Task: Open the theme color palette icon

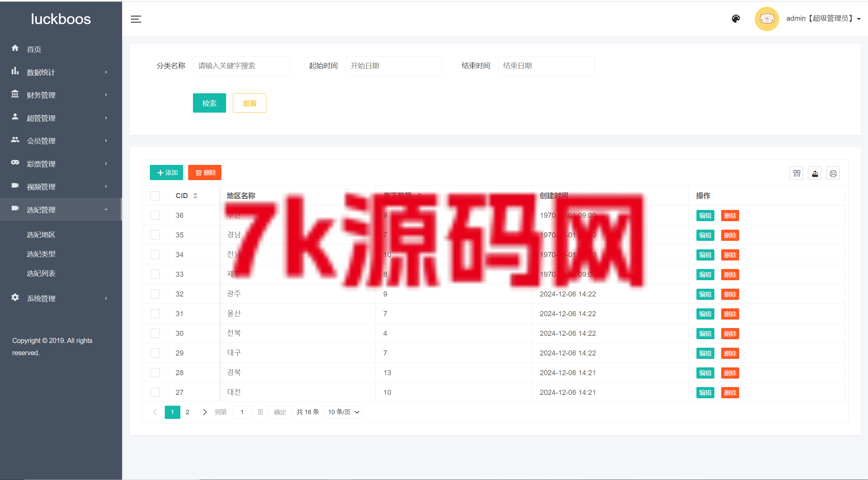Action: (736, 19)
